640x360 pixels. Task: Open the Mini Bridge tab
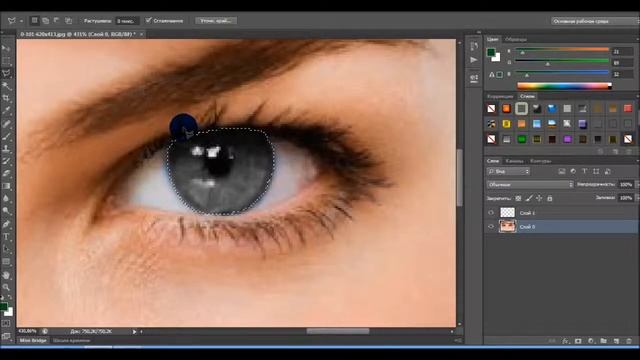pyautogui.click(x=33, y=340)
